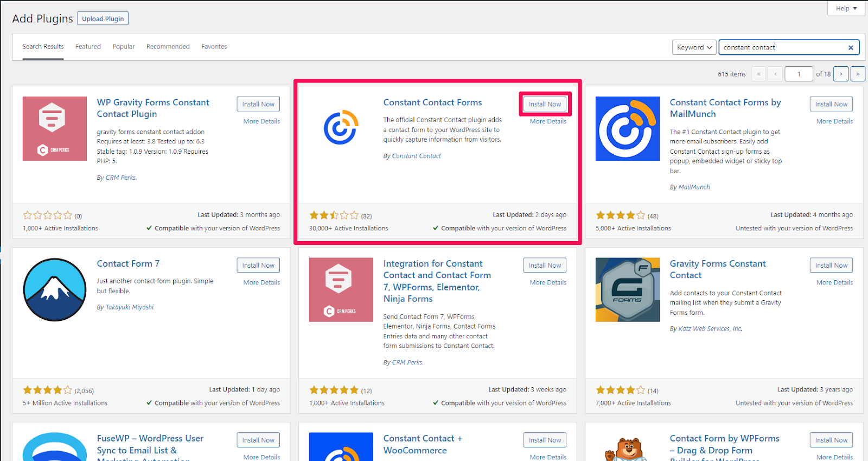
Task: Click the Integration for Constant Contact plugin icon
Action: [341, 289]
